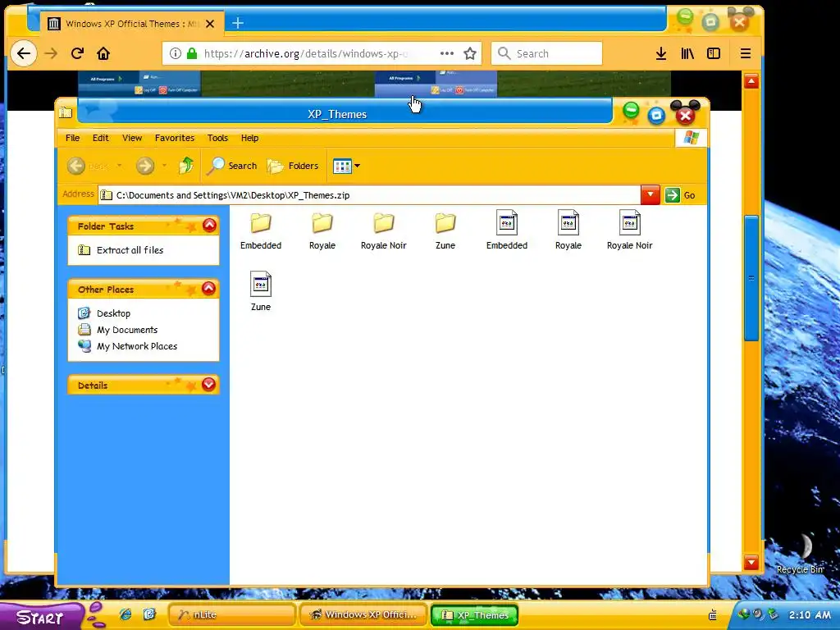Select the Embedded theme file

click(x=507, y=231)
